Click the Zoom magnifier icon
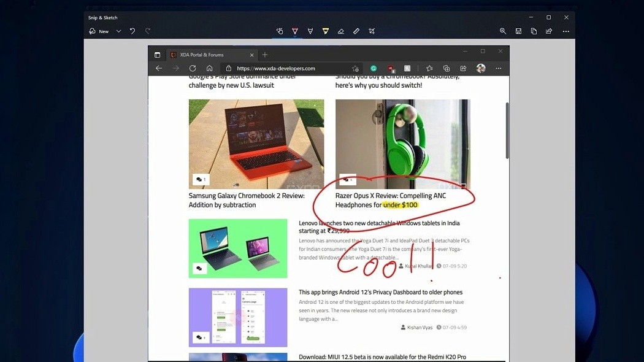Screen dimensions: 644x362 (x=503, y=31)
